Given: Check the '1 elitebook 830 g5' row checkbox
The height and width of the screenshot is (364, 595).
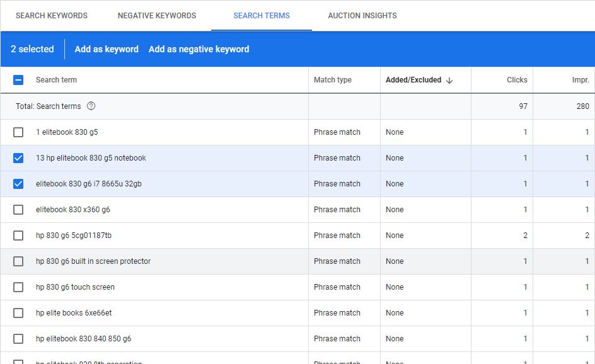Looking at the screenshot, I should pyautogui.click(x=18, y=132).
